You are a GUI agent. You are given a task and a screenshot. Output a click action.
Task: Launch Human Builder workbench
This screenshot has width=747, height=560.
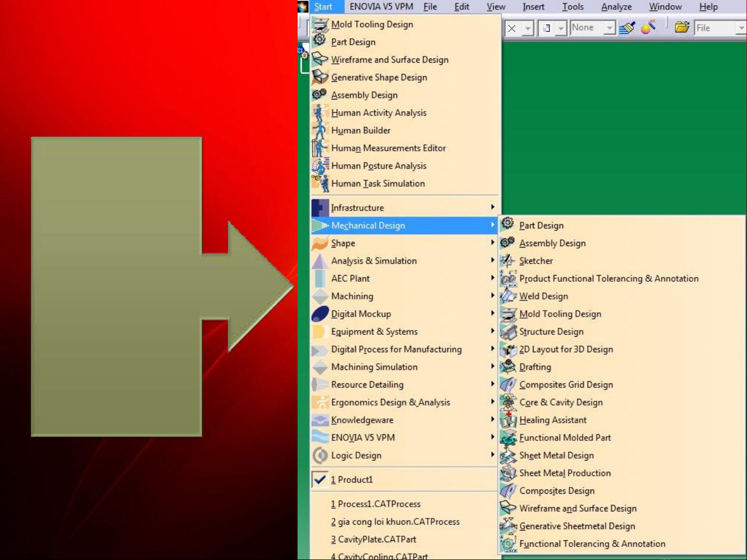(x=405, y=130)
